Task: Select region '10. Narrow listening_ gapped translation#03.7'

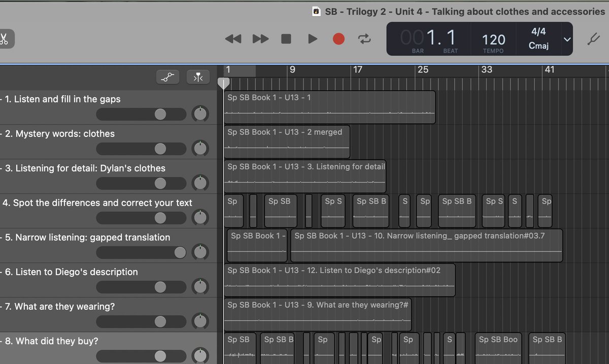Action: (426, 245)
